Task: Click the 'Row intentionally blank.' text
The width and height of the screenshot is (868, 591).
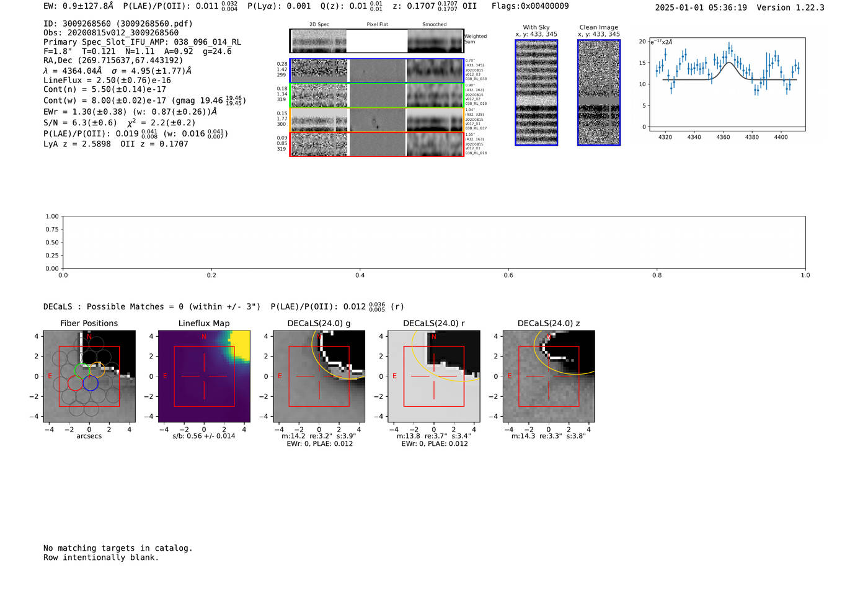Action: click(x=101, y=558)
